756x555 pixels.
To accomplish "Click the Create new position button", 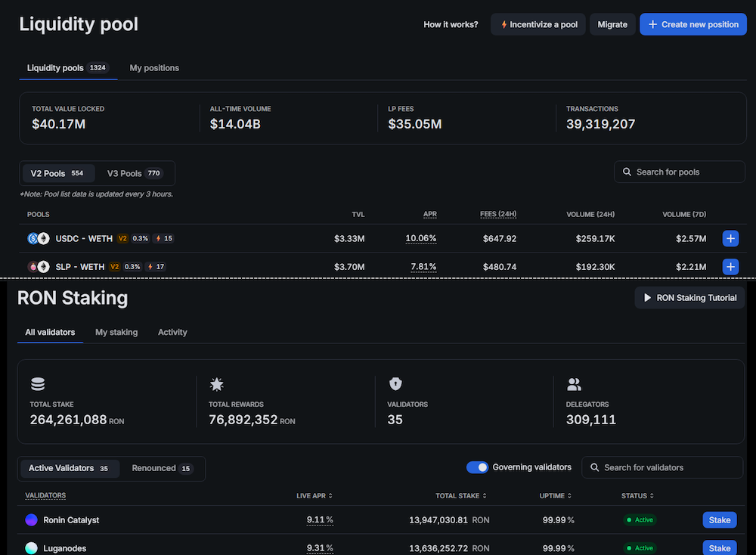I will pos(692,24).
